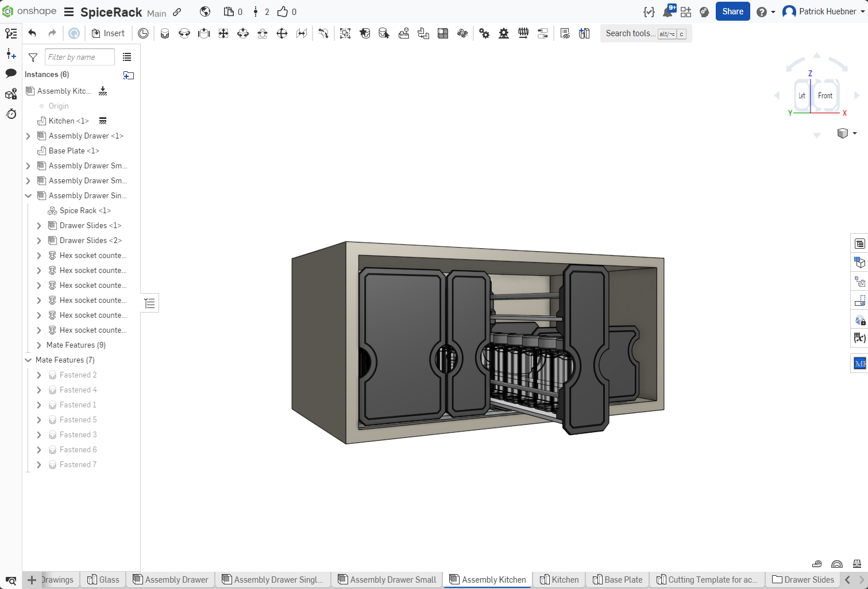This screenshot has height=589, width=868.
Task: Switch to the Assembly Drawer Small tab
Action: point(387,580)
